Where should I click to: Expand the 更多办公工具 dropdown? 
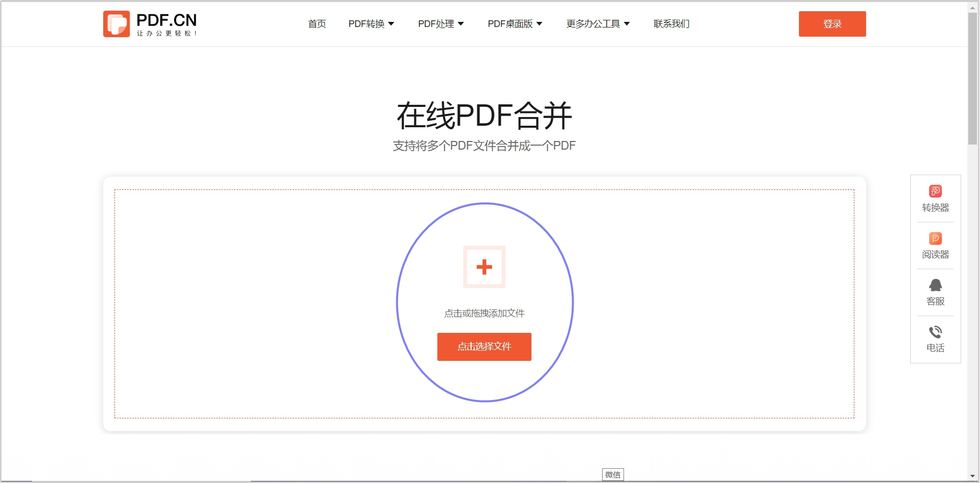pos(598,24)
